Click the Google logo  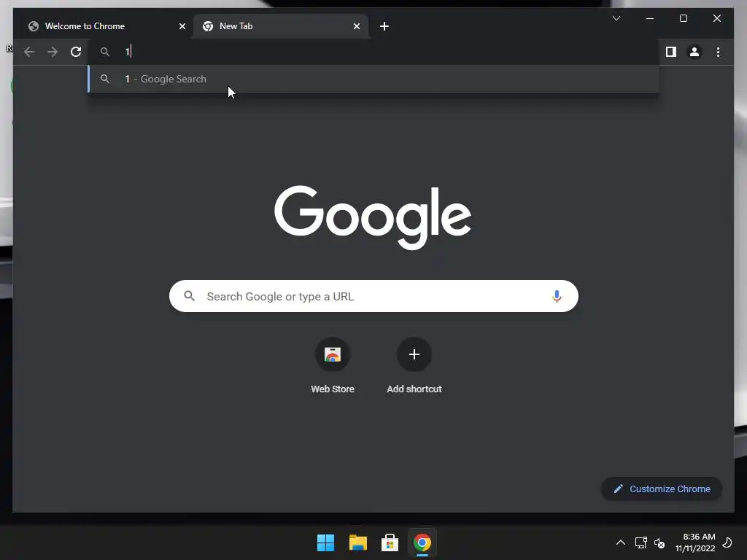pyautogui.click(x=373, y=217)
